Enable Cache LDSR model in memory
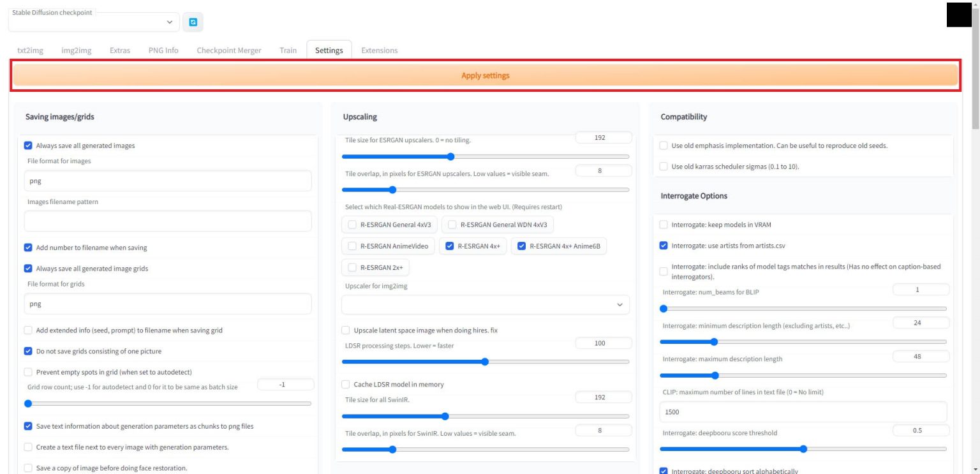Viewport: 980px width, 474px height. [346, 385]
